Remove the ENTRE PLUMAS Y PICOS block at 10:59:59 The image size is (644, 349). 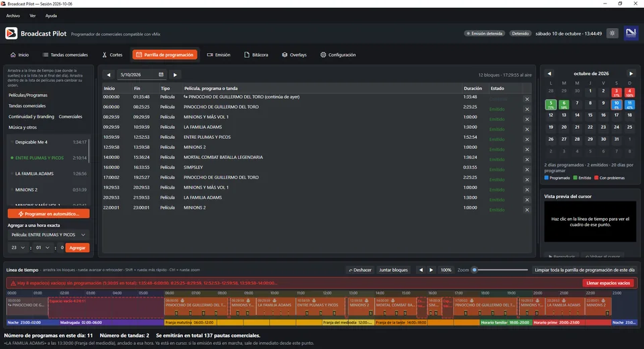click(527, 140)
